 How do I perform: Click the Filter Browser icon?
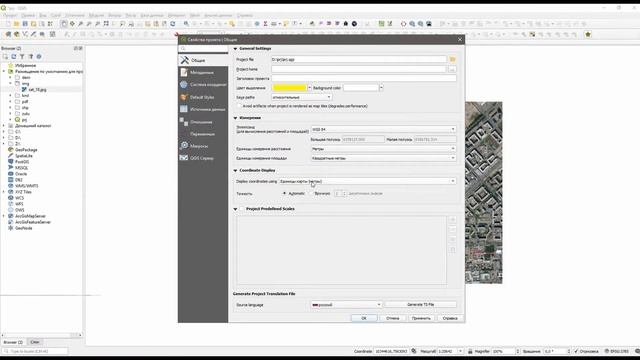tap(22, 57)
